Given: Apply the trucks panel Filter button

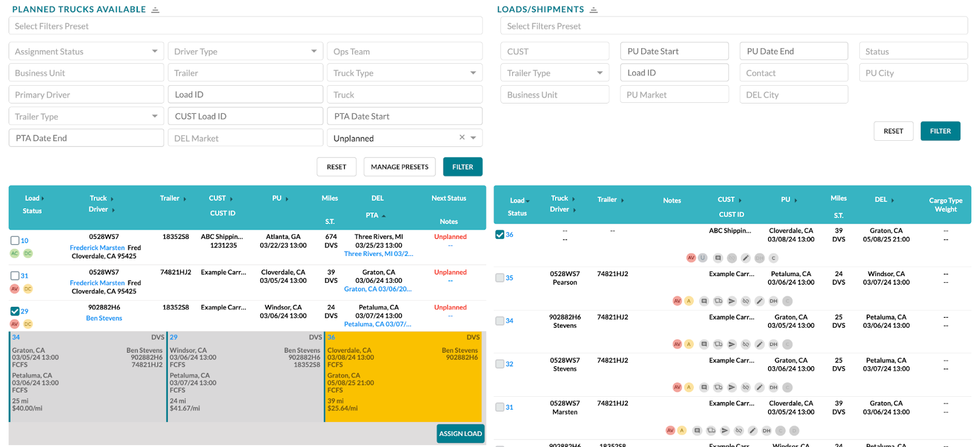Looking at the screenshot, I should 462,167.
